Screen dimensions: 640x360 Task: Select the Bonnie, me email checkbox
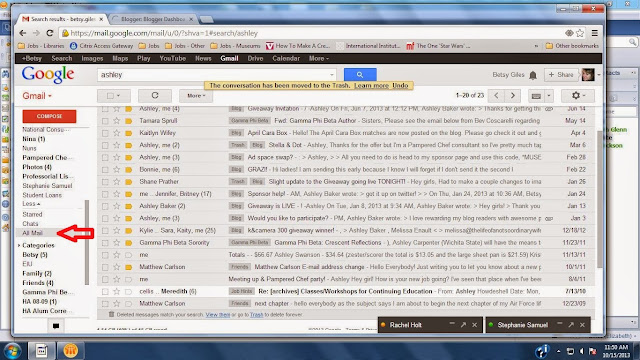coord(105,169)
